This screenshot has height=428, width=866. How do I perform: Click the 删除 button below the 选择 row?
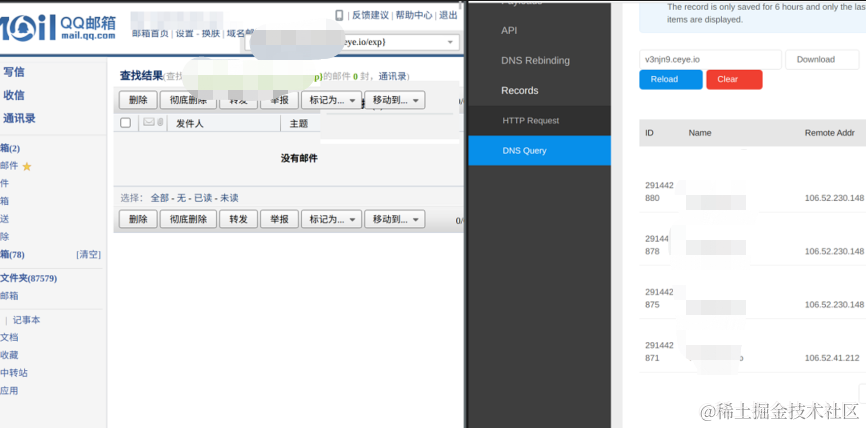138,219
